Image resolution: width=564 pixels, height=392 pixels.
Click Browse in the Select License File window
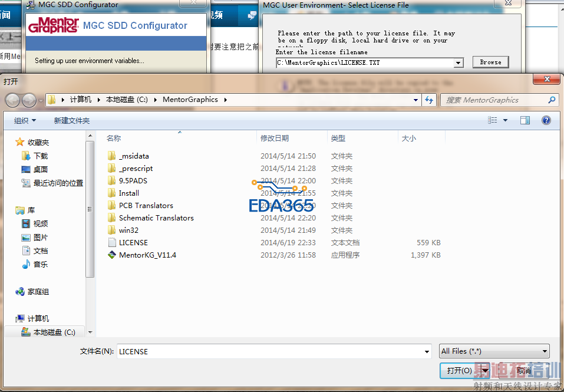pyautogui.click(x=490, y=62)
